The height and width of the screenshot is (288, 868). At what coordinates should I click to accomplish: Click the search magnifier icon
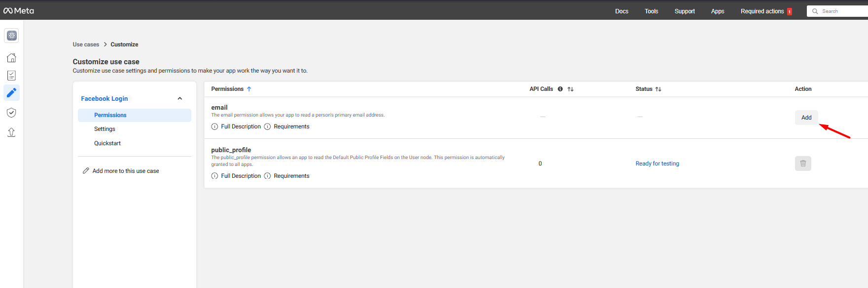[815, 11]
